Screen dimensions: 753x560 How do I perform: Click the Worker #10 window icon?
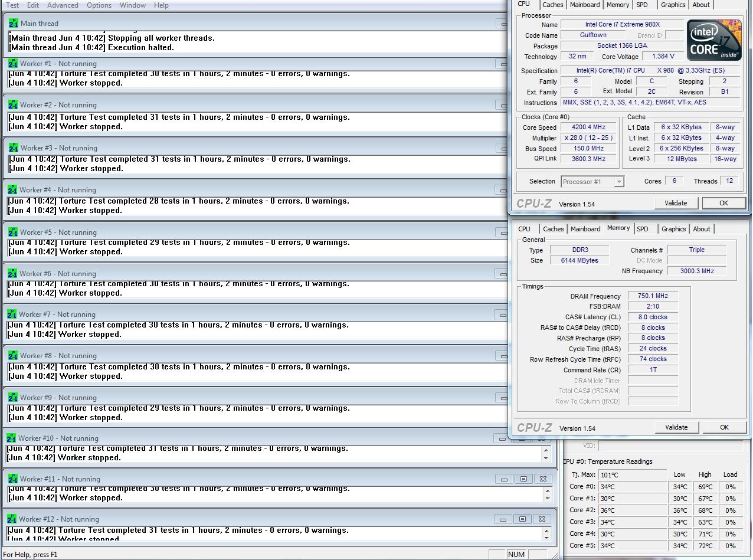(x=11, y=438)
